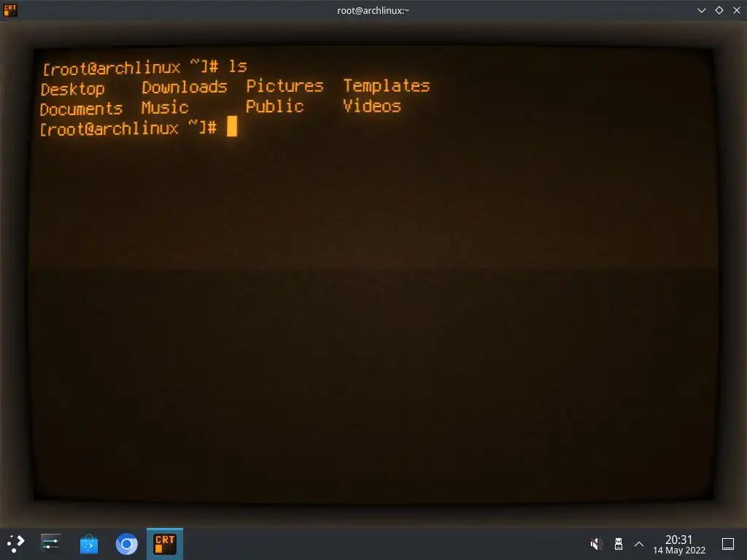Click the CRT app icon in title bar
Image resolution: width=747 pixels, height=560 pixels.
click(x=10, y=10)
